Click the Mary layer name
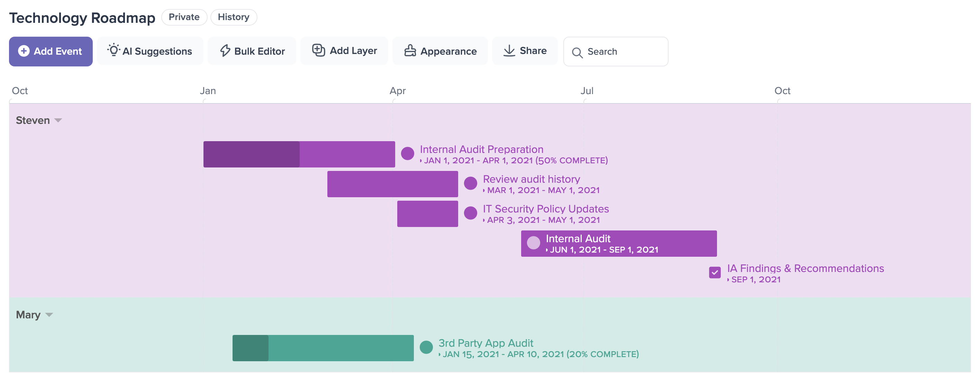Viewport: 980px width, 373px height. [x=28, y=315]
